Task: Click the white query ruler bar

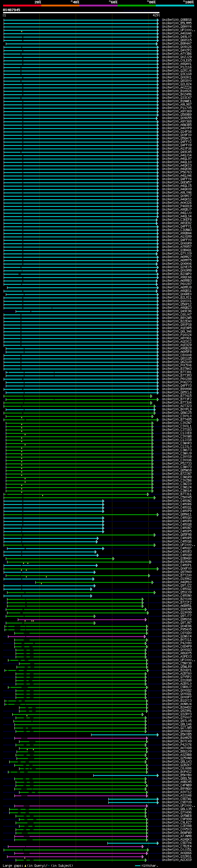Action: (x=81, y=12)
